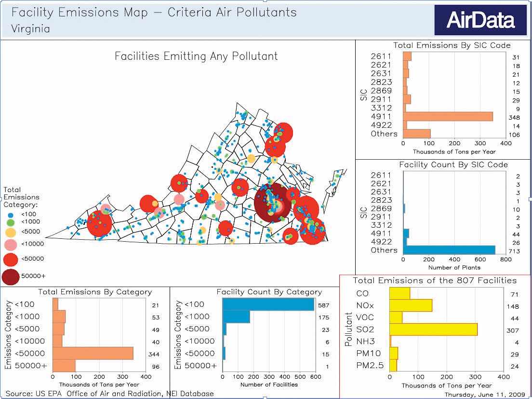This screenshot has width=532, height=399.
Task: Click the dark red 50000+ legend circle
Action: 11,276
